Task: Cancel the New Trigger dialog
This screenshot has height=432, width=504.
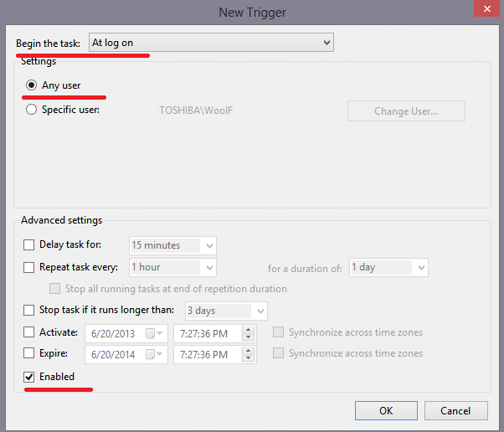Action: click(455, 410)
